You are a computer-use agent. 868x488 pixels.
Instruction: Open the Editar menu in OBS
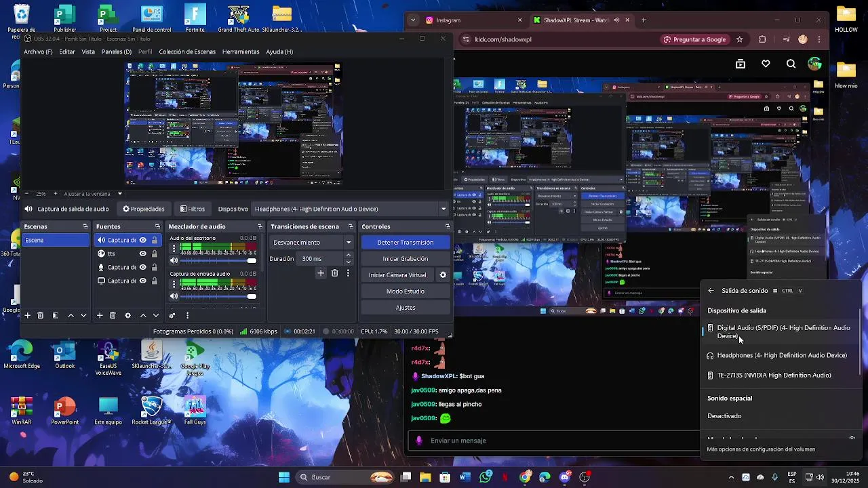(x=67, y=52)
